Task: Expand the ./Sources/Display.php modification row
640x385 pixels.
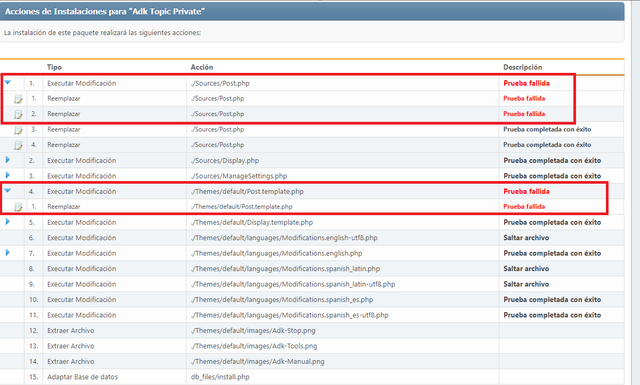Action: point(7,160)
